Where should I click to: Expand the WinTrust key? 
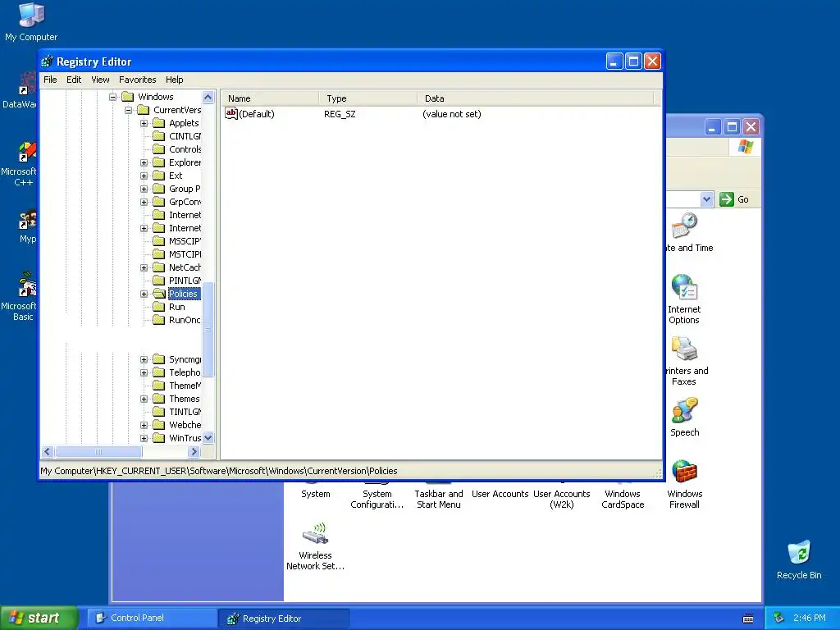144,438
